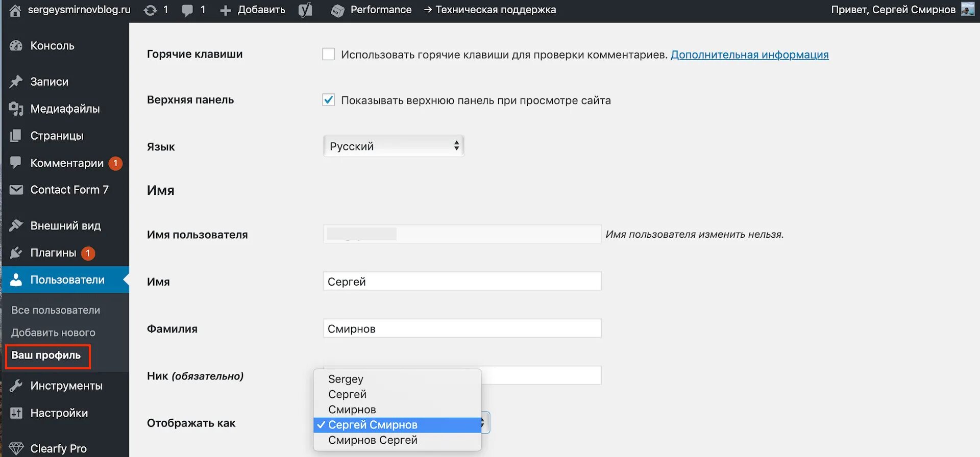Screen dimensions: 980x457
Task: Open the updates icon in top bar
Action: pyautogui.click(x=150, y=10)
